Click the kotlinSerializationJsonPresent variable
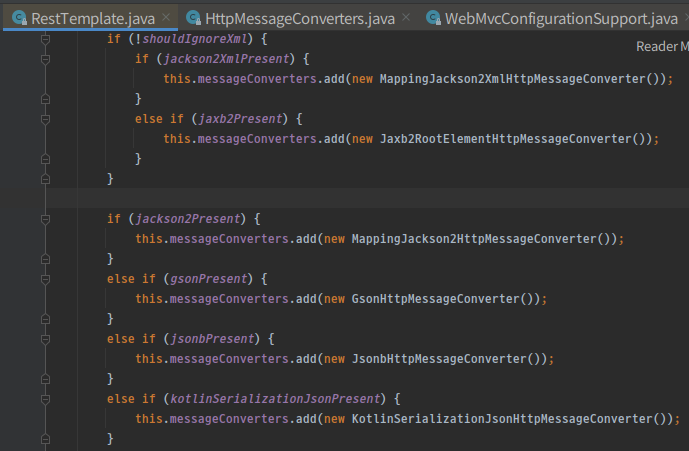 pos(275,399)
